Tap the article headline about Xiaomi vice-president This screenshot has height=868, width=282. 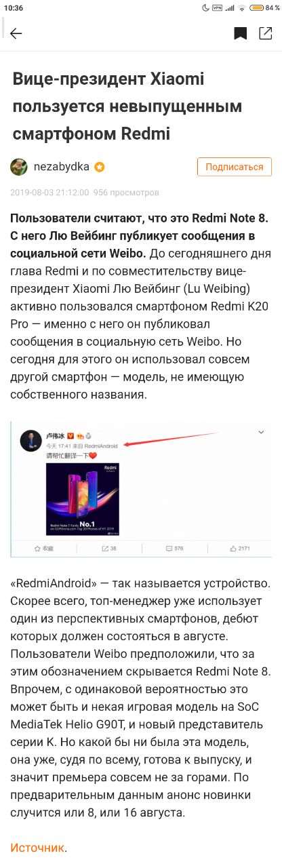(x=127, y=106)
